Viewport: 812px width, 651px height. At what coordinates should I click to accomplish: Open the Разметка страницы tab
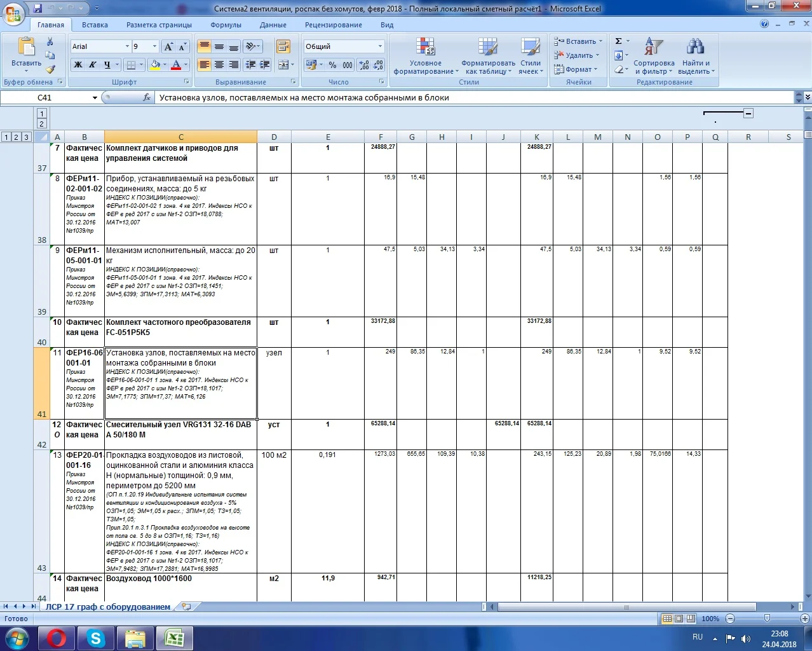coord(159,25)
